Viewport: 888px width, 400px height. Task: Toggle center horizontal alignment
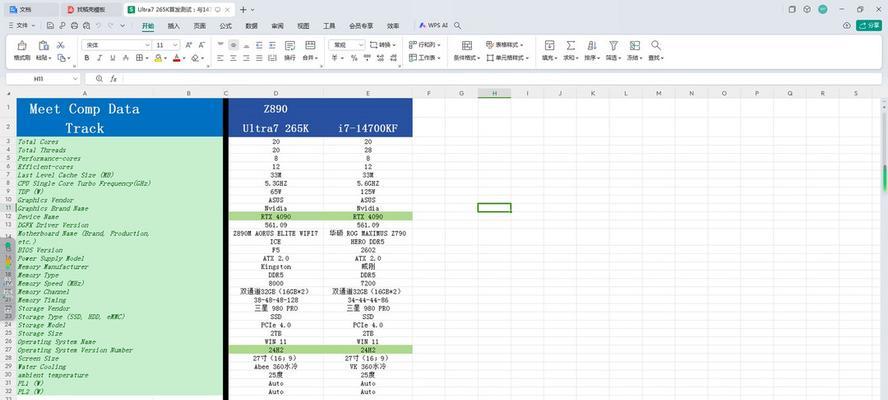tap(233, 58)
